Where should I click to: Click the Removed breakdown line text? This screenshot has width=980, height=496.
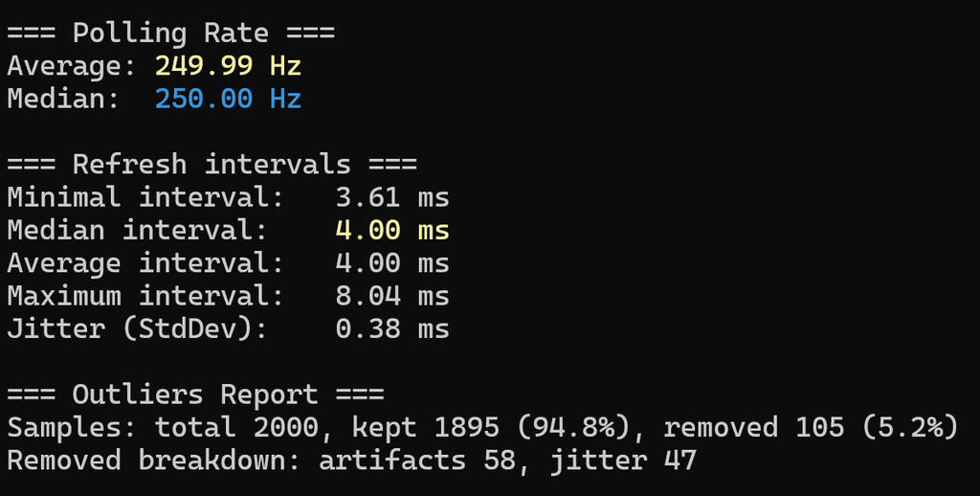click(352, 461)
